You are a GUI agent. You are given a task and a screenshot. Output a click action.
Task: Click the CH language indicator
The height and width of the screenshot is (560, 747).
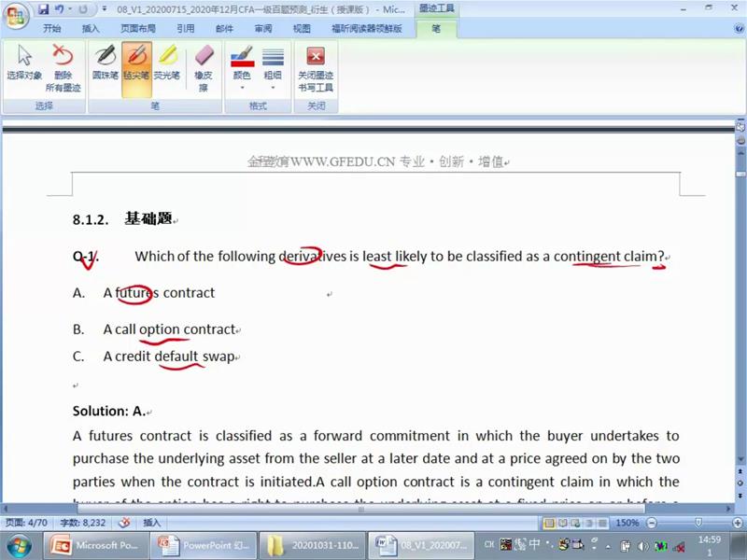click(489, 544)
